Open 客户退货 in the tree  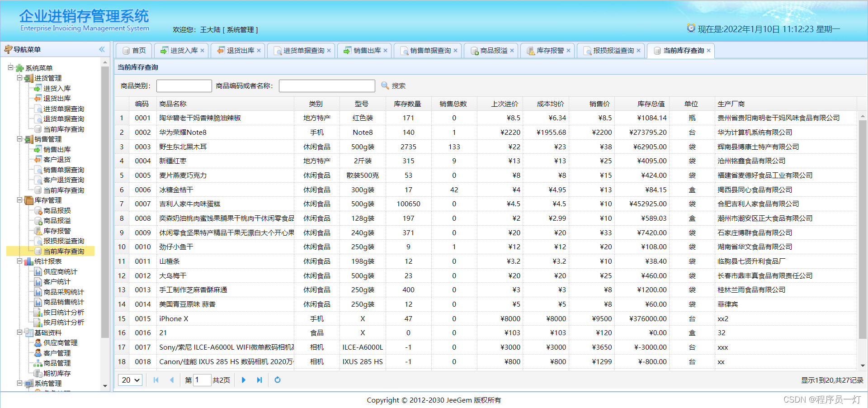coord(57,159)
